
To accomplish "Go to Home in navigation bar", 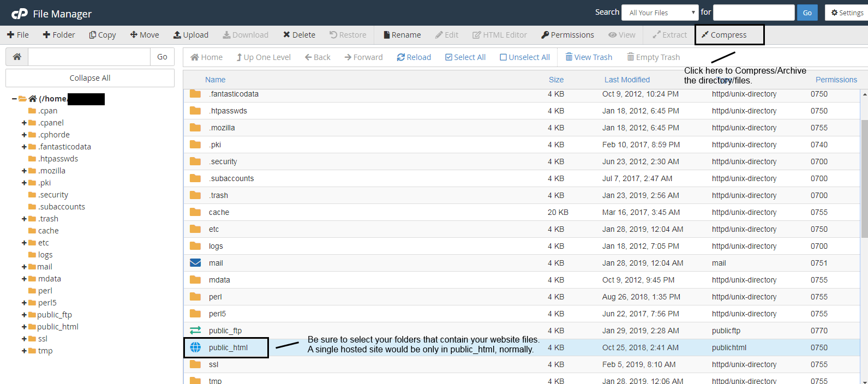I will click(206, 57).
